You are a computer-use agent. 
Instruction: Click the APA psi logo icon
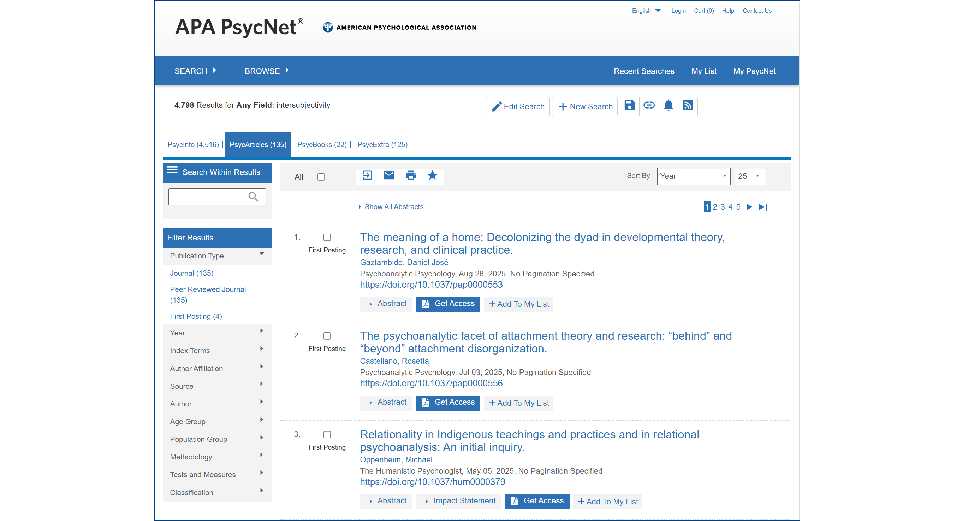(328, 28)
